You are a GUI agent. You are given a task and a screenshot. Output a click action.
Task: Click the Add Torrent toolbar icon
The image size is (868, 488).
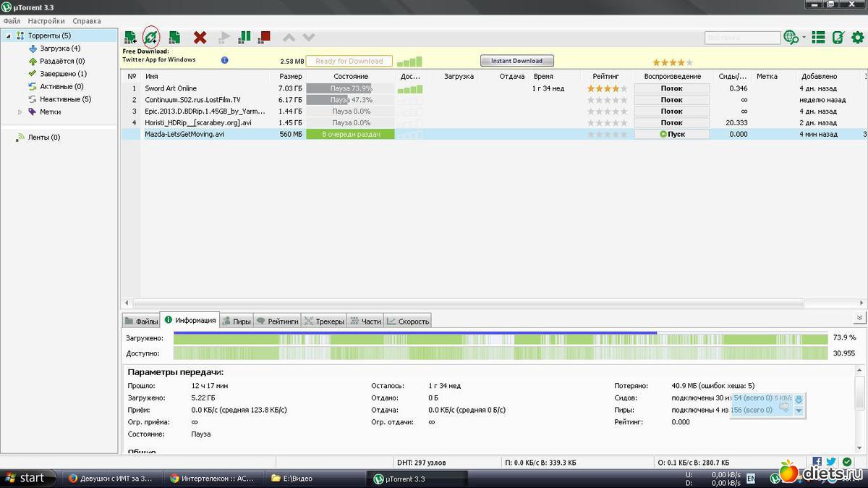click(x=130, y=37)
